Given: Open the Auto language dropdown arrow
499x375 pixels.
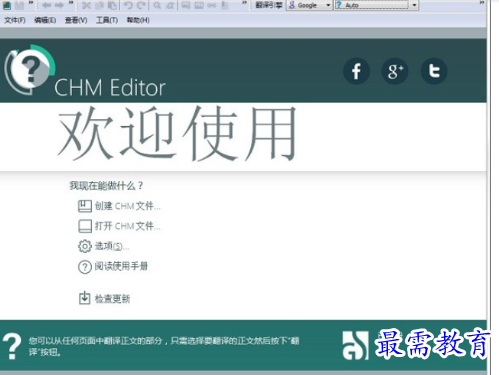Looking at the screenshot, I should tap(414, 5).
